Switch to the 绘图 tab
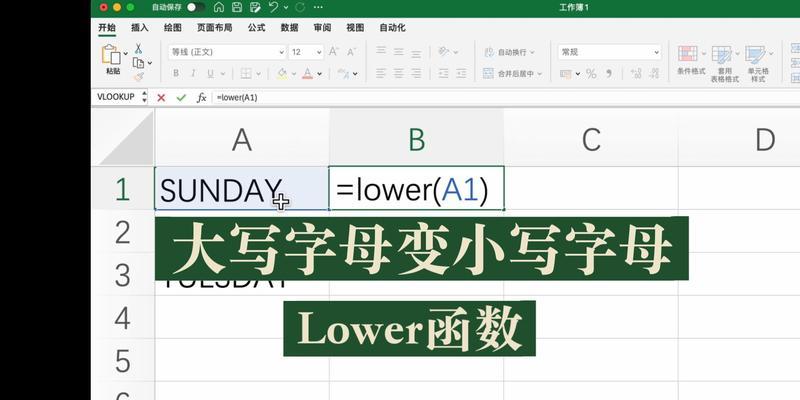This screenshot has height=400, width=800. click(x=172, y=28)
